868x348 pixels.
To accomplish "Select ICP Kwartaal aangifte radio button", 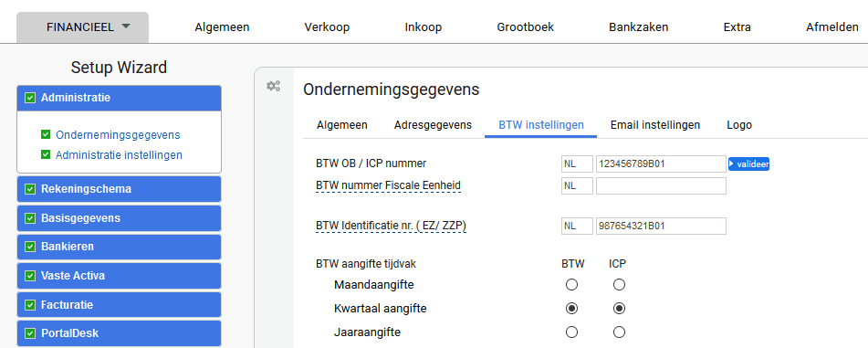I will (620, 308).
